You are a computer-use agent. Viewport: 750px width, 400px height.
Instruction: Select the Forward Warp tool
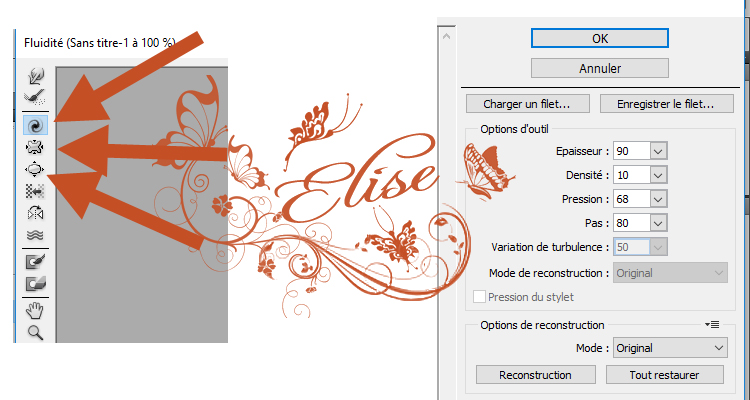coord(35,75)
